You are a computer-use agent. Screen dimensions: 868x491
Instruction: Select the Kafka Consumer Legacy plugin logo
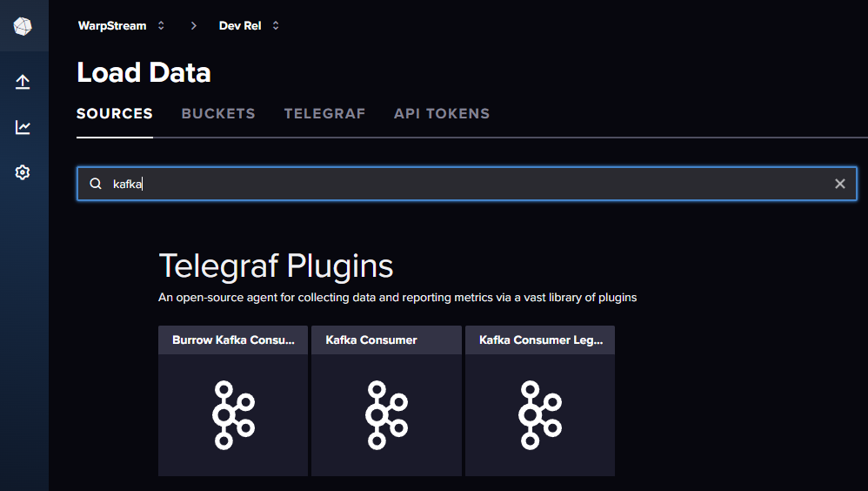pos(539,414)
